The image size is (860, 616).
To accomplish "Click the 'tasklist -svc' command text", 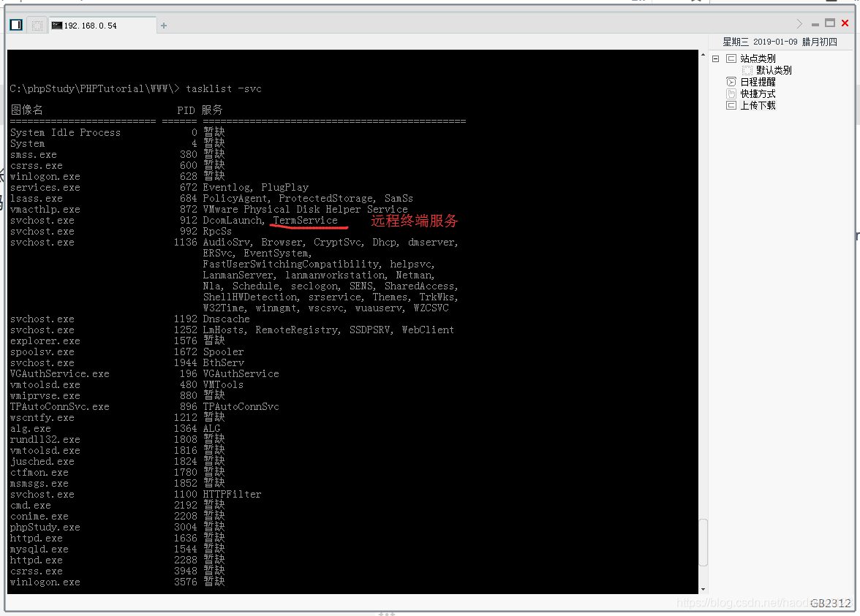I will coord(224,89).
